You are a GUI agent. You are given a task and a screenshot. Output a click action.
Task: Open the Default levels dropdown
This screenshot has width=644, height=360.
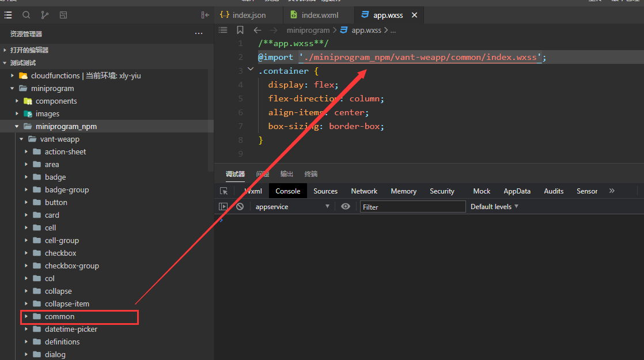(494, 206)
